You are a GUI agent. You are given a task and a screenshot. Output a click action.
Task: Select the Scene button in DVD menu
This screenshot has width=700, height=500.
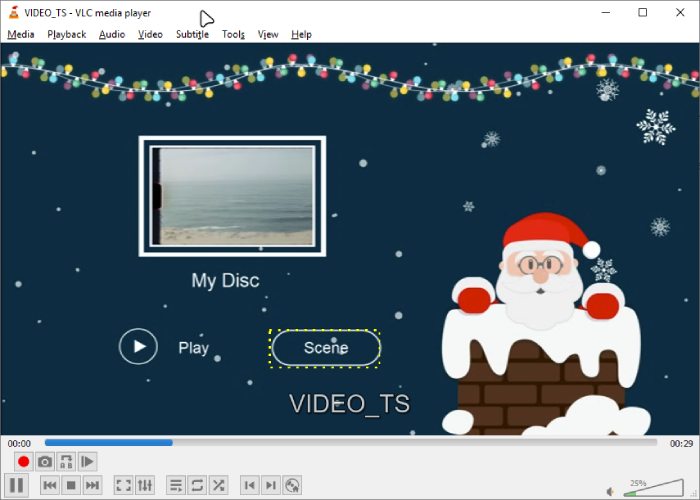click(325, 348)
